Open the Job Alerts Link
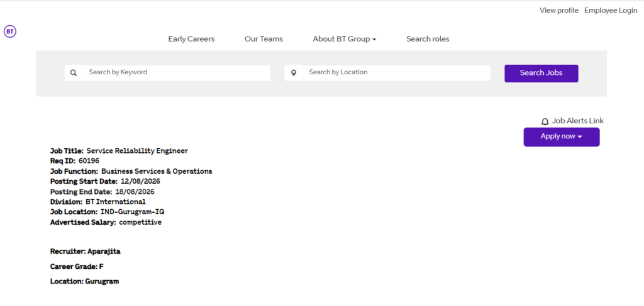 point(578,121)
